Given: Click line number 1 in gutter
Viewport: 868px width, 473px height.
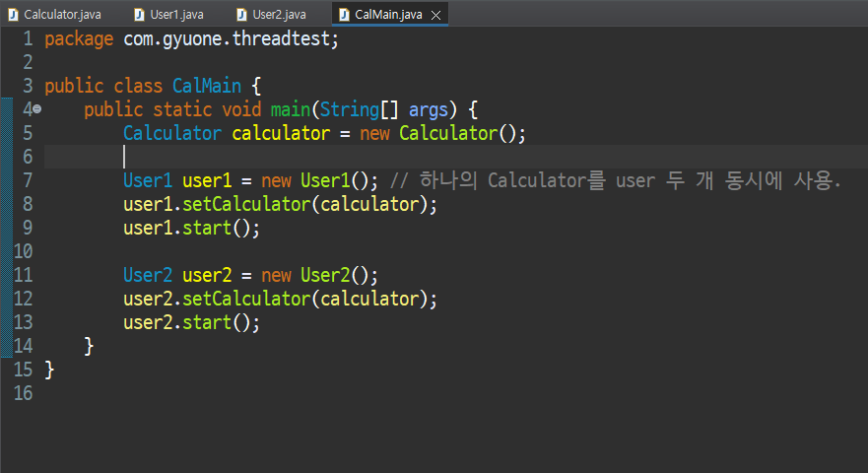Looking at the screenshot, I should [28, 38].
